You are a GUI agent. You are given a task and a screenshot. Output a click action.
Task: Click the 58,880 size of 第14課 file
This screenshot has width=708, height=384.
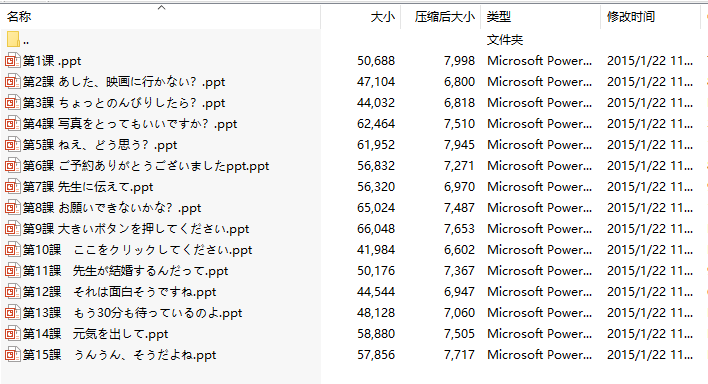coord(376,334)
